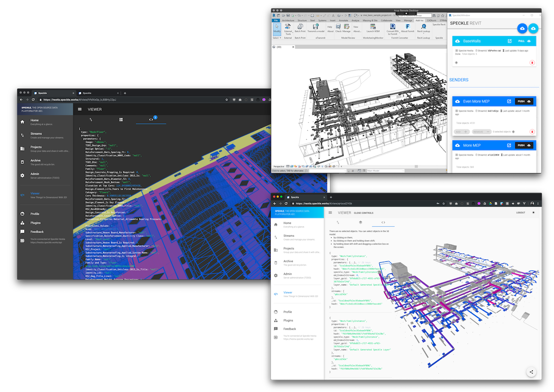
Task: Launch WSM from the Revit ribbon
Action: coord(373,29)
